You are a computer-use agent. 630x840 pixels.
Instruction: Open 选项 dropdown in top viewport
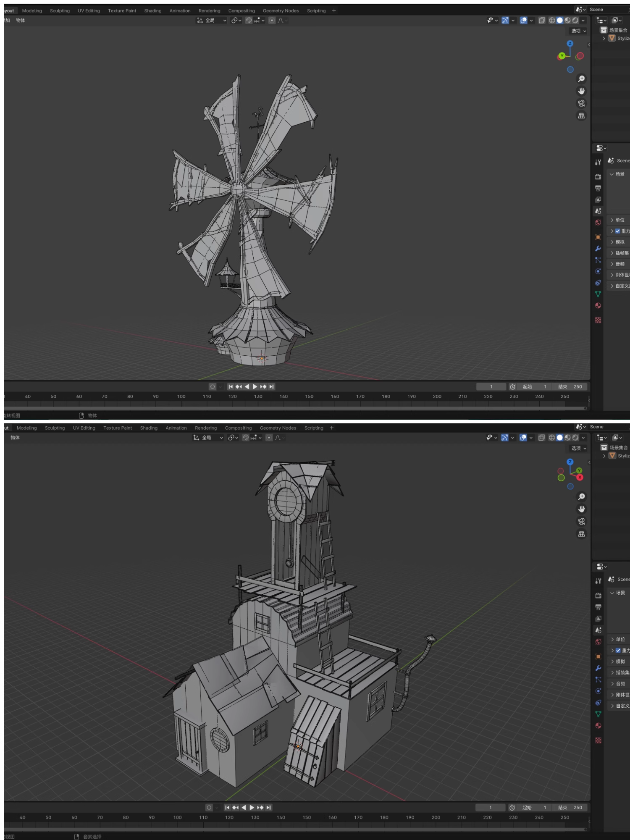(x=578, y=31)
